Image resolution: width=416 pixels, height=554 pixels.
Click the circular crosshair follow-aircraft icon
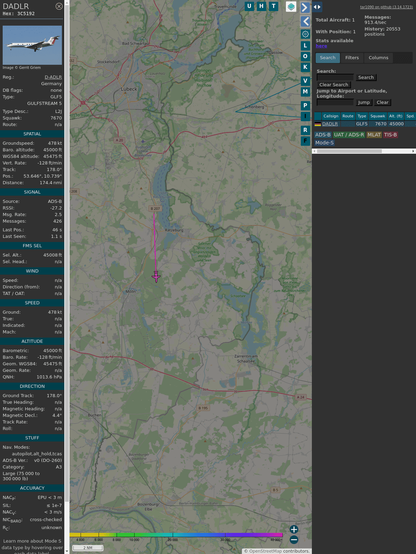click(x=305, y=34)
